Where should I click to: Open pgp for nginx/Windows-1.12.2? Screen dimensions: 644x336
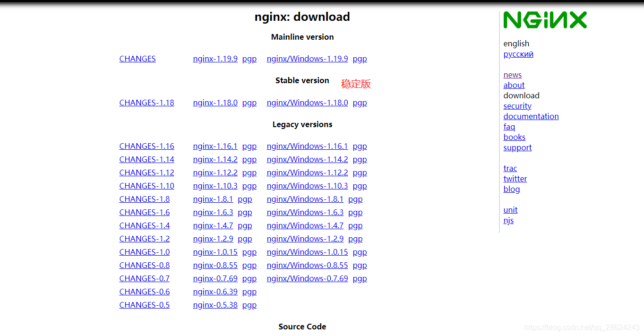[360, 173]
